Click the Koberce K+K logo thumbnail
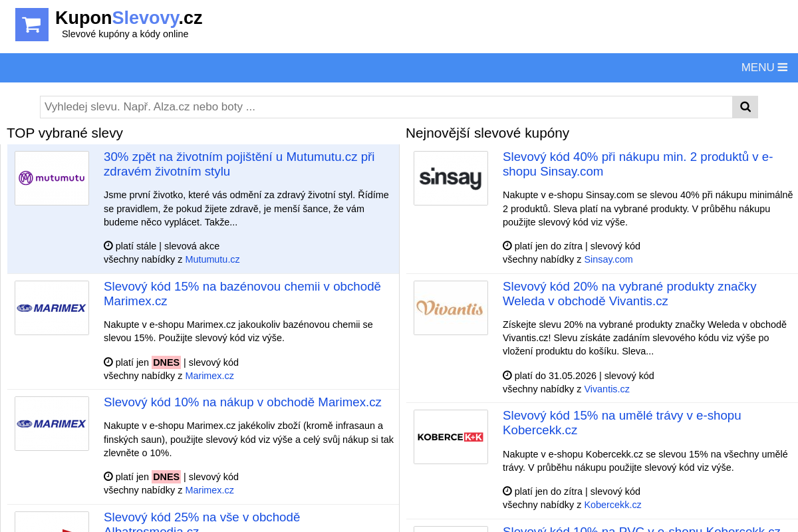798x532 pixels. click(x=451, y=437)
